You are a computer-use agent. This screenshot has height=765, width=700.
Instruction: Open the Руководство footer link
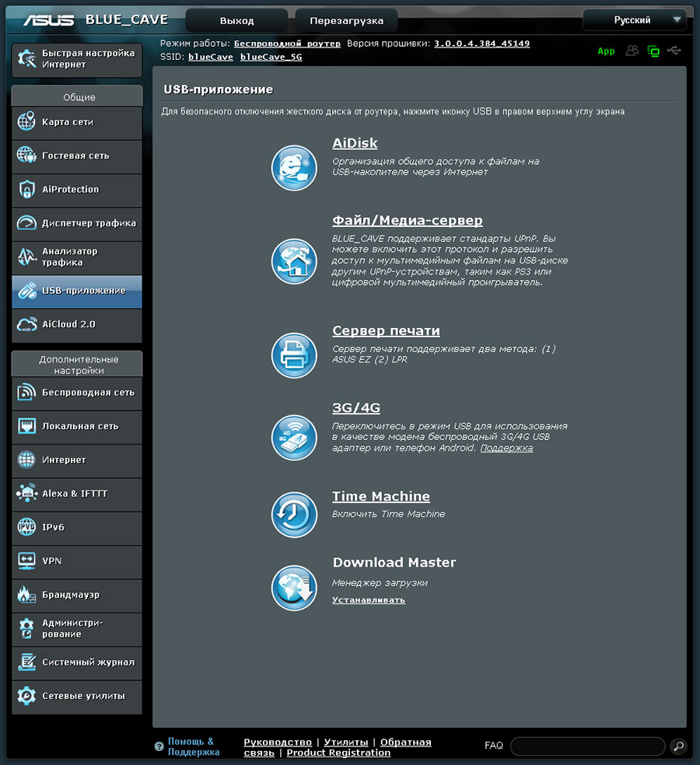(278, 742)
